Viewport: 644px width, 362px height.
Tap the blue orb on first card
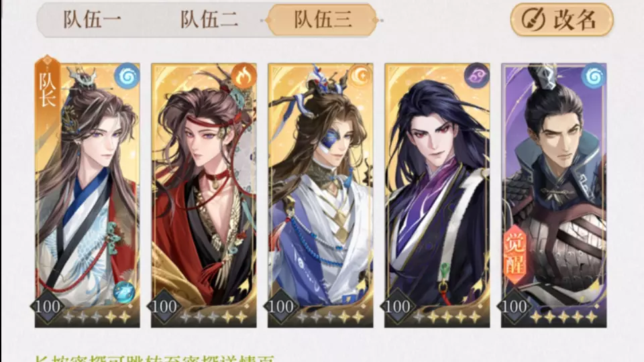coord(124,292)
